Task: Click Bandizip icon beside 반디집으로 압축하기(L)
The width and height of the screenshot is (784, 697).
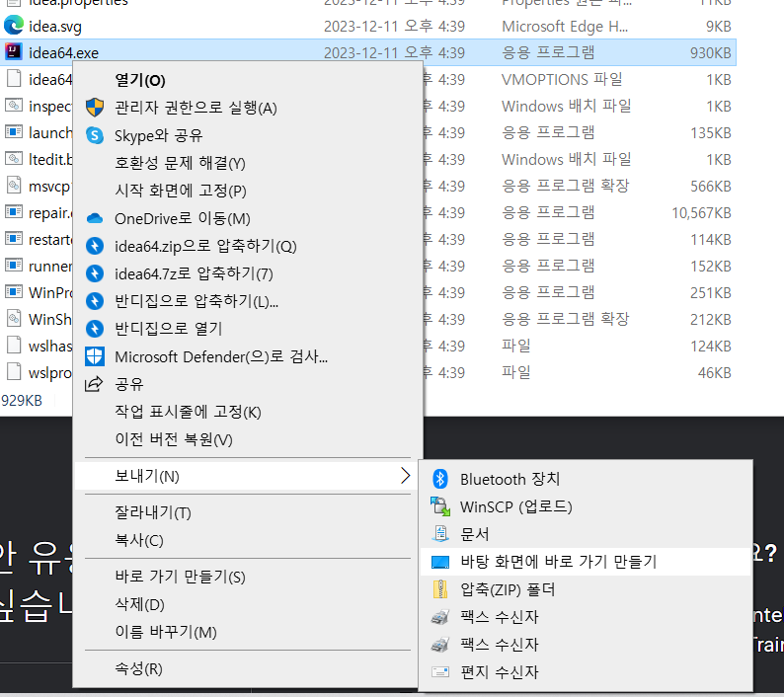Action: click(95, 301)
